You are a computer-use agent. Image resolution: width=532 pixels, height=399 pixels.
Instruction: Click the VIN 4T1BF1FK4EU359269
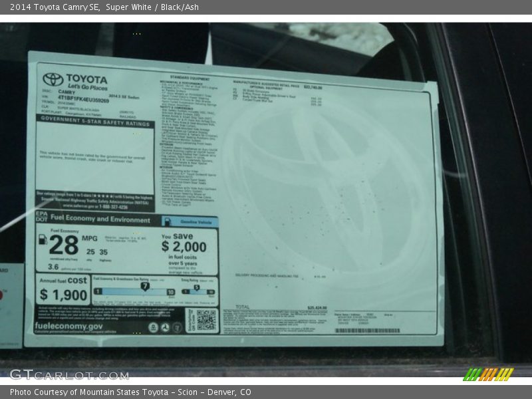84,99
